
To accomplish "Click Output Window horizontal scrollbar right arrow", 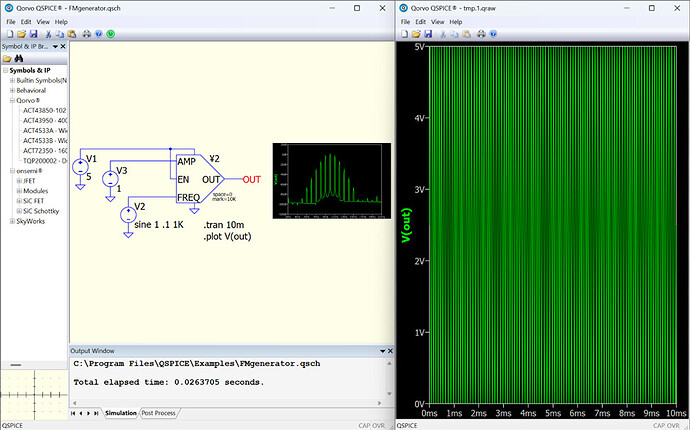I will 380,403.
